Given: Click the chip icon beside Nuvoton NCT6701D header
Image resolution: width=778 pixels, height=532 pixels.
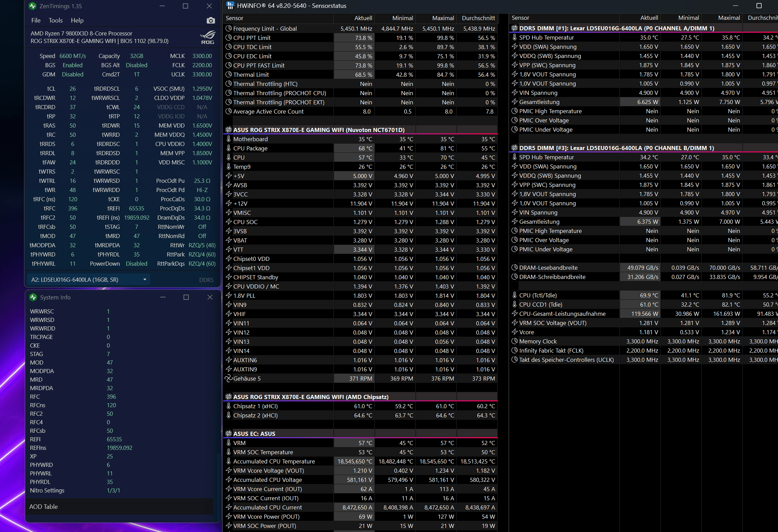Looking at the screenshot, I should [x=229, y=130].
